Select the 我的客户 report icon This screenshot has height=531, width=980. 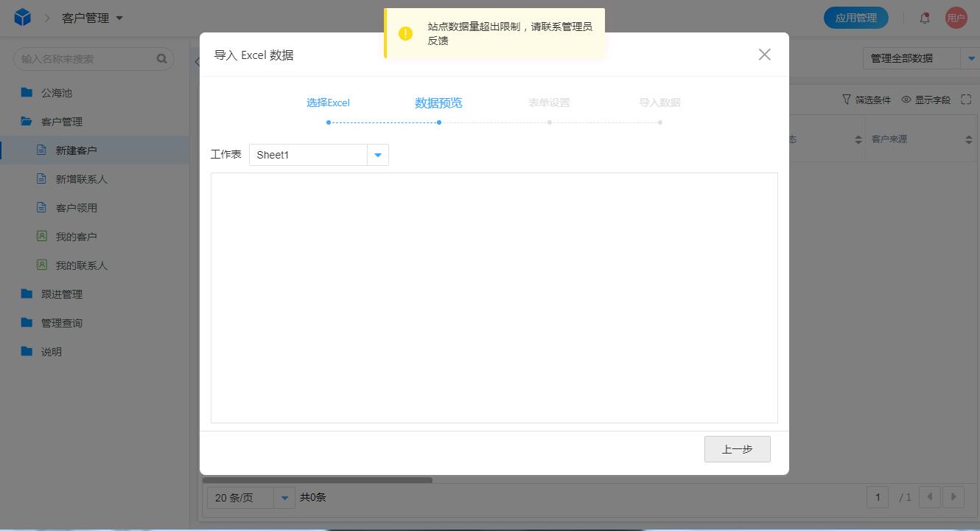[41, 236]
